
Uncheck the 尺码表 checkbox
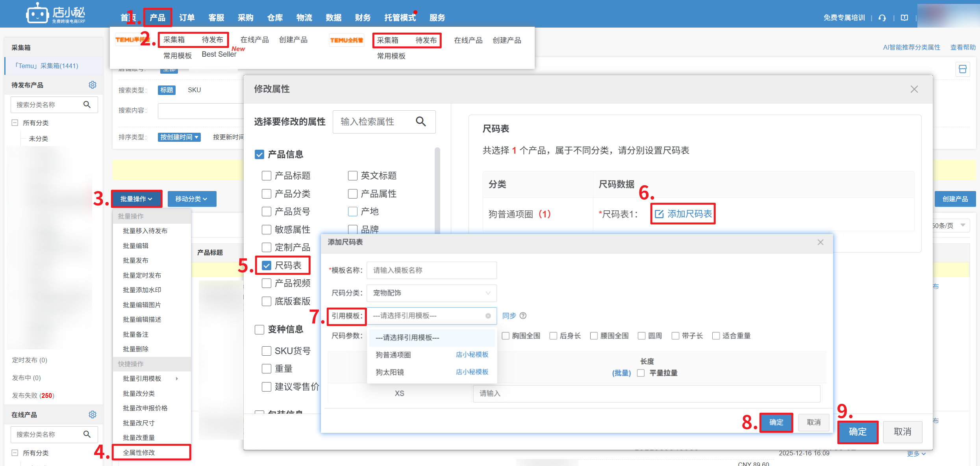tap(267, 265)
